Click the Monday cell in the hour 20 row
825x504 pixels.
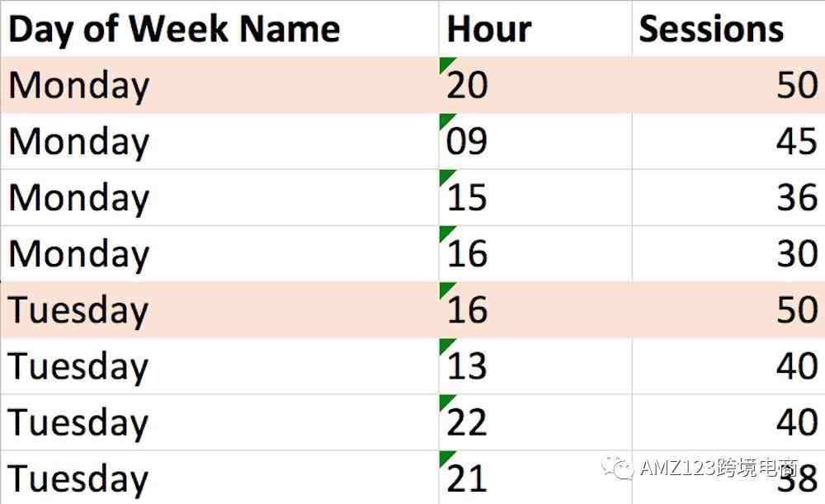click(x=219, y=85)
